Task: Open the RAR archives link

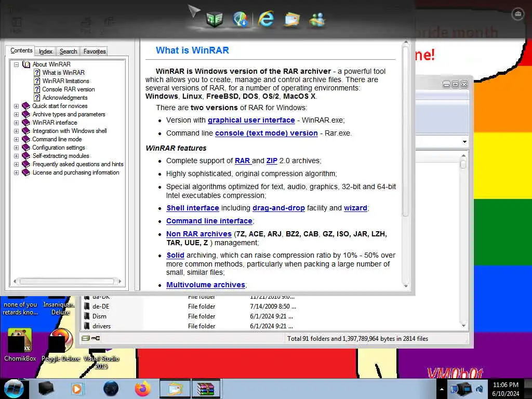Action: pos(242,161)
